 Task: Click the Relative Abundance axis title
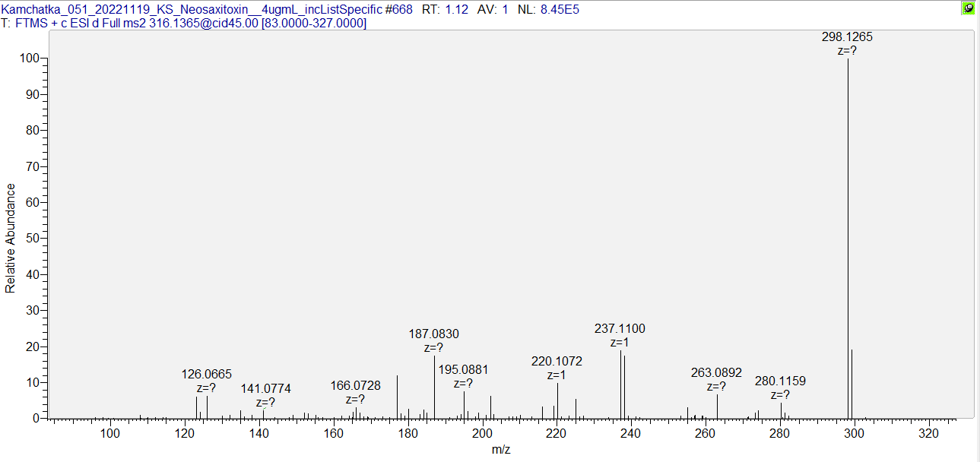(11, 238)
